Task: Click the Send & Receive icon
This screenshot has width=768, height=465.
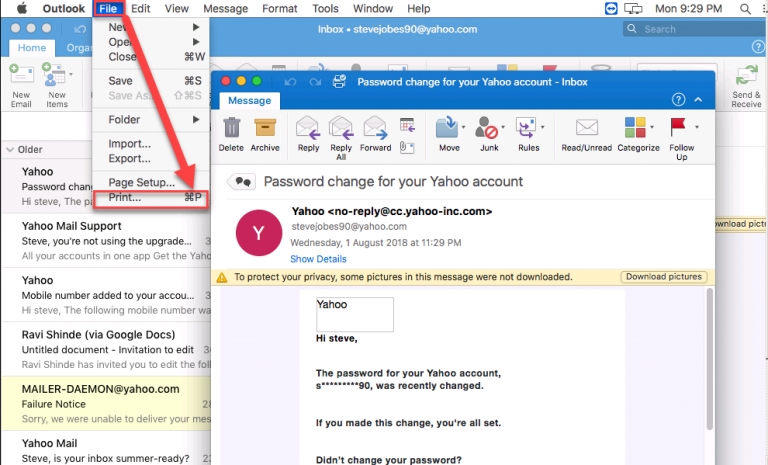Action: click(746, 80)
